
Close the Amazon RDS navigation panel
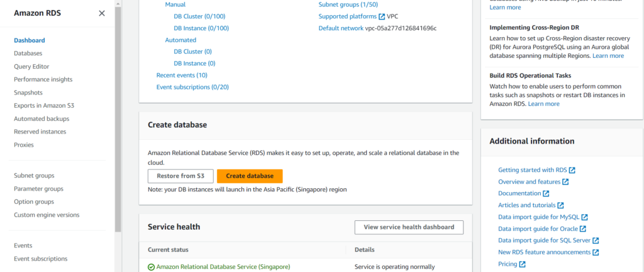[x=102, y=13]
